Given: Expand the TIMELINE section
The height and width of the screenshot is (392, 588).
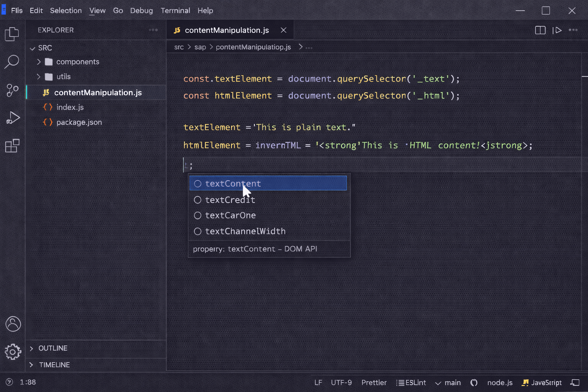Looking at the screenshot, I should 31,365.
